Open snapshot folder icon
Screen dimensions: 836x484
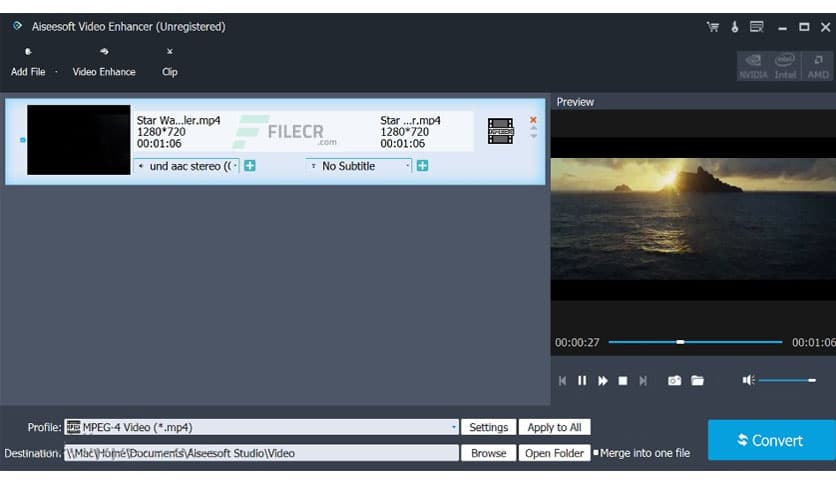697,381
